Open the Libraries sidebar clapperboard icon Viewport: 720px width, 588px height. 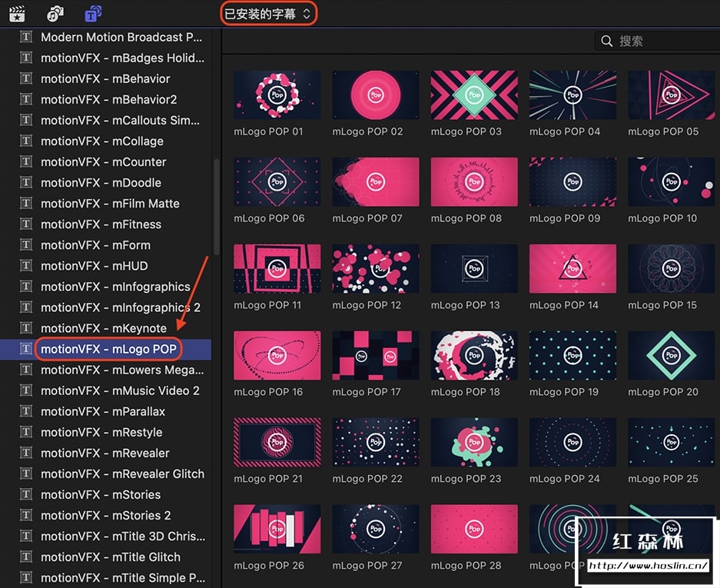click(17, 14)
